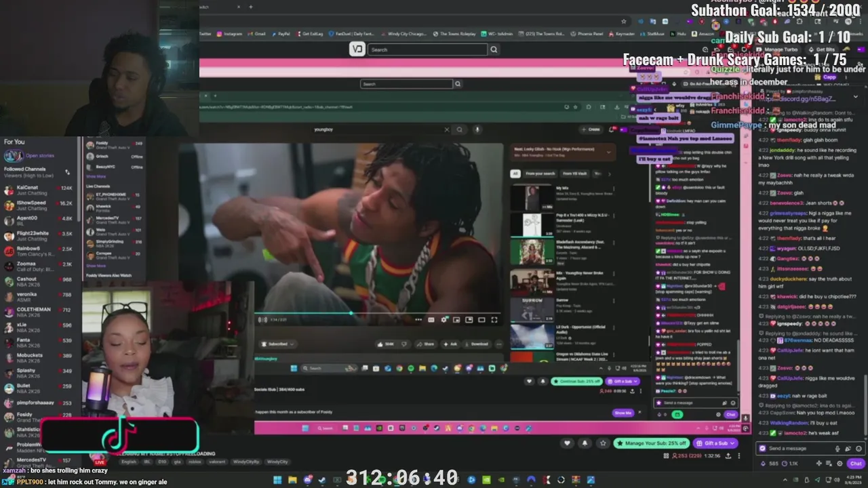Open the outer 'Gift a Sub' dropdown
The image size is (868, 488).
(715, 443)
